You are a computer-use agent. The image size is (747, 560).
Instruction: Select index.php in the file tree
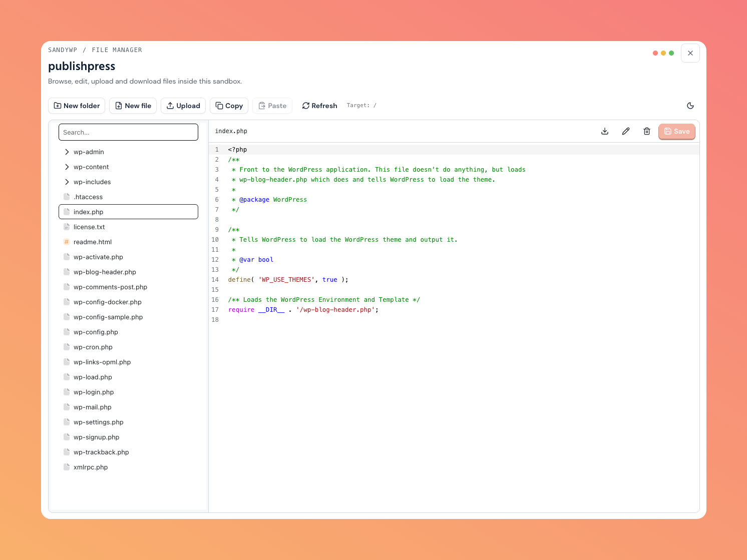pos(128,212)
